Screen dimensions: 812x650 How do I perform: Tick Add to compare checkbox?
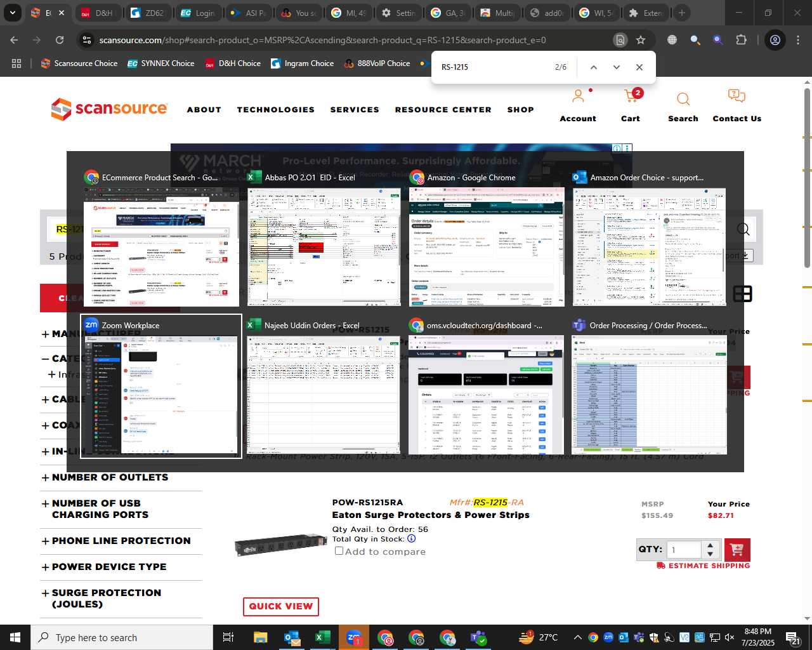tap(339, 551)
